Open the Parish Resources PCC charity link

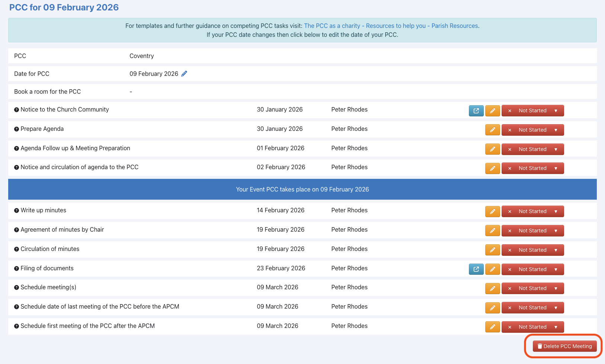pos(391,26)
